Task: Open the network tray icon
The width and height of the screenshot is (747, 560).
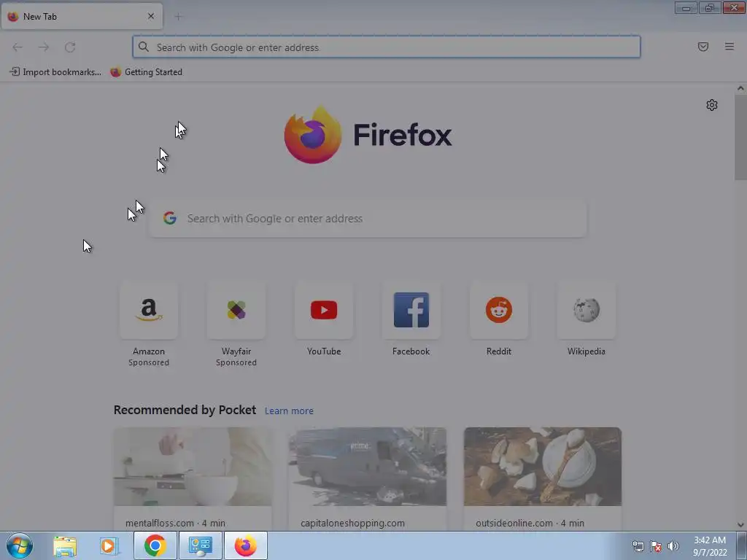Action: pyautogui.click(x=638, y=546)
